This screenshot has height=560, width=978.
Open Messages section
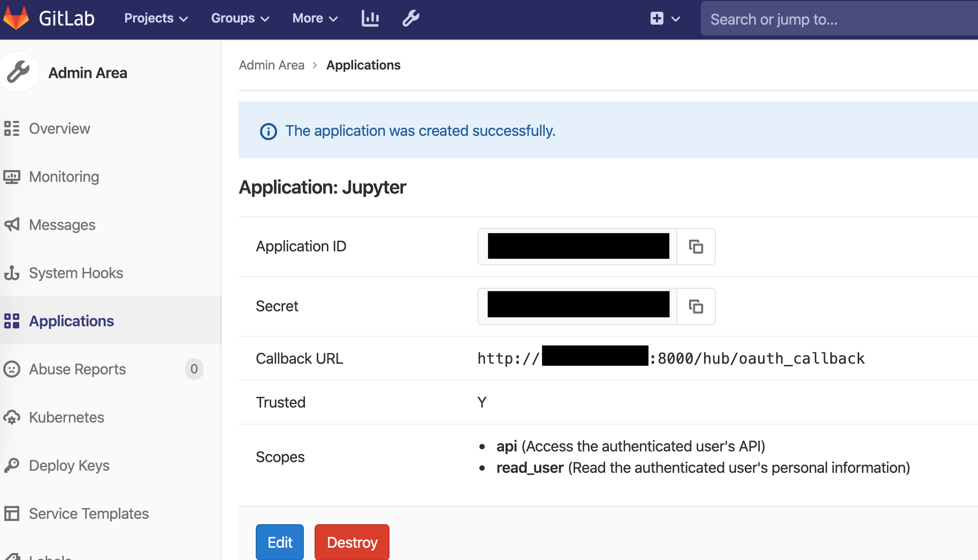pyautogui.click(x=62, y=225)
